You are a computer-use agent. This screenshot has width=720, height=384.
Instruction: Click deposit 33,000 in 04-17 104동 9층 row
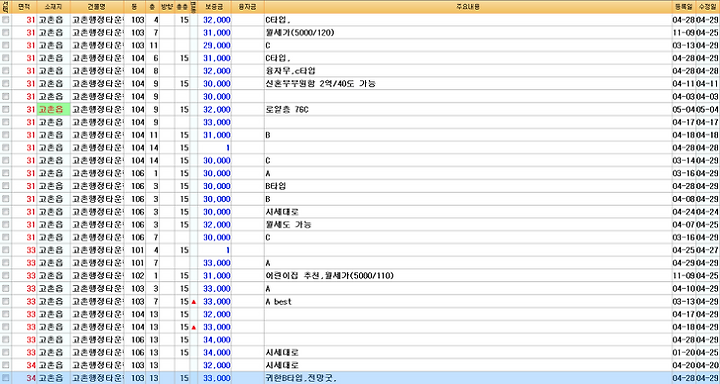click(x=217, y=123)
